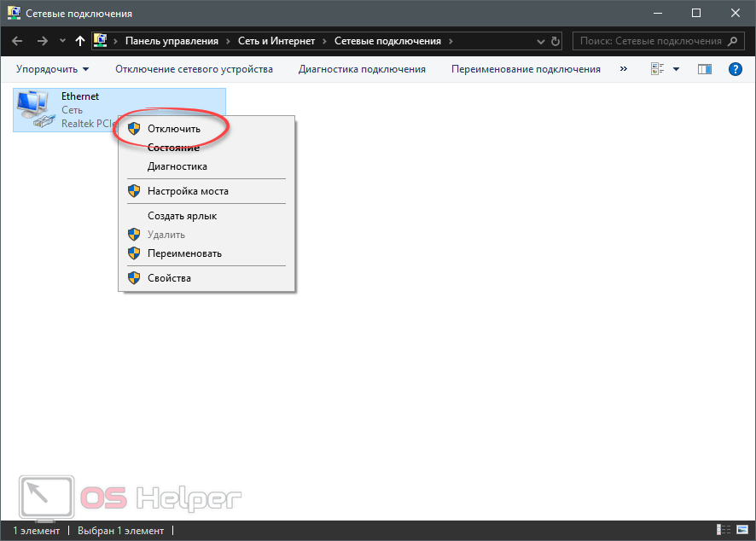Go back with the Back arrow
Screen dimensions: 756x541
click(x=17, y=41)
